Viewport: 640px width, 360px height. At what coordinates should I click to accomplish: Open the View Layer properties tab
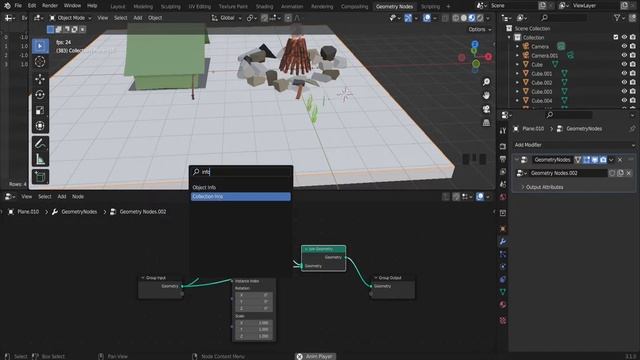tap(503, 171)
